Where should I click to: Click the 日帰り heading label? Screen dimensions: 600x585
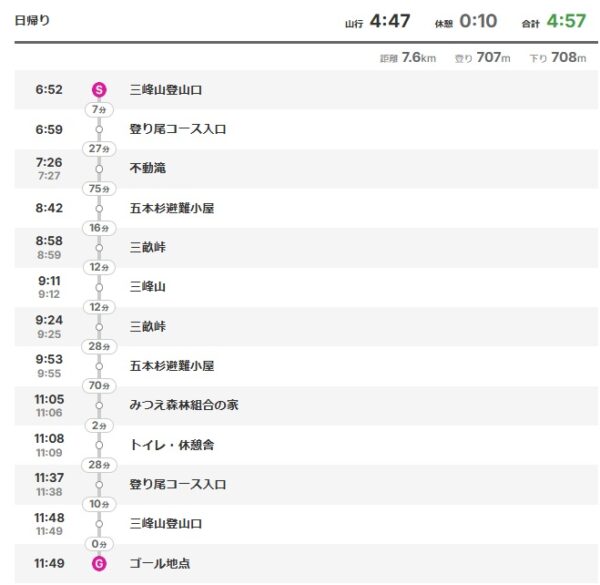(x=32, y=21)
